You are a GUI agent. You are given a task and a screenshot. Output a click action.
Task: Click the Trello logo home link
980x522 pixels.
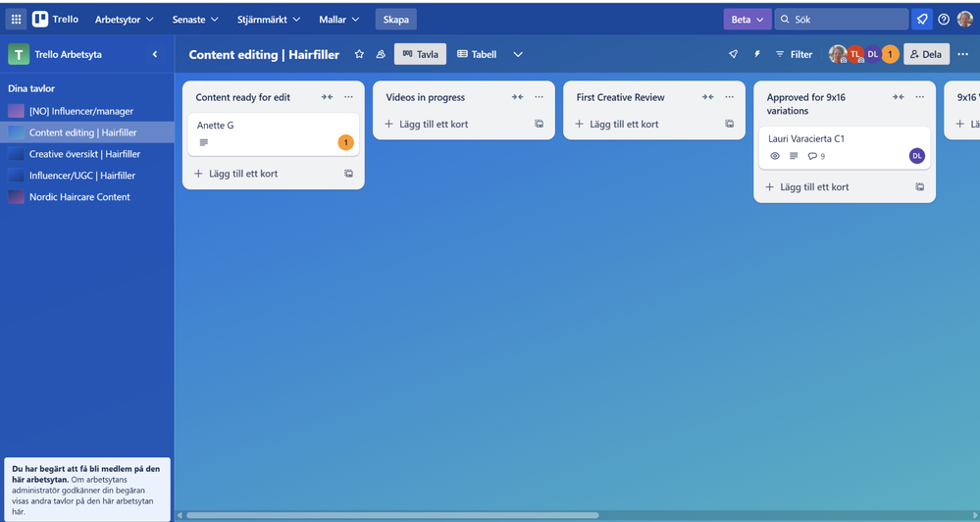pyautogui.click(x=56, y=20)
